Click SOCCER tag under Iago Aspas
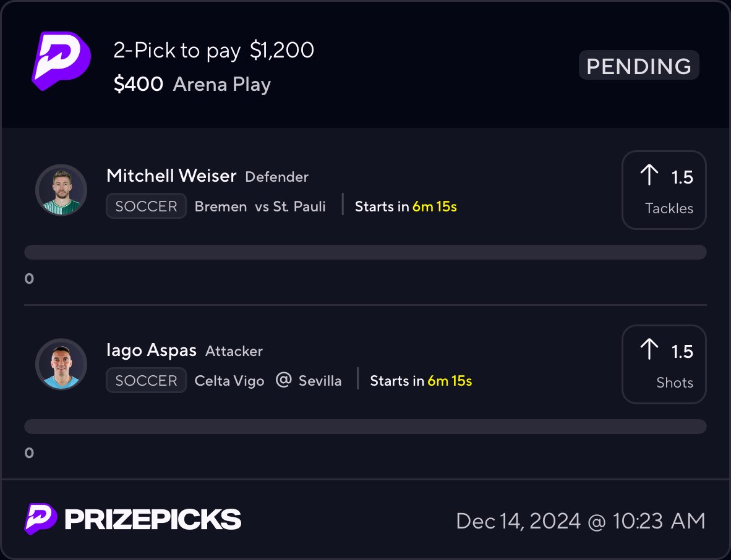Image resolution: width=731 pixels, height=560 pixels. click(147, 380)
